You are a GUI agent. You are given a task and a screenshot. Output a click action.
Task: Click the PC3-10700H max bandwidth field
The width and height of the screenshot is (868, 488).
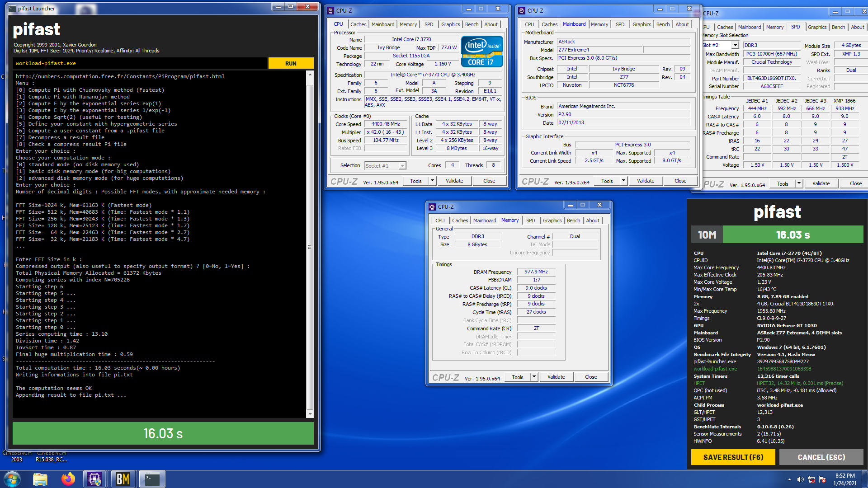pos(772,54)
